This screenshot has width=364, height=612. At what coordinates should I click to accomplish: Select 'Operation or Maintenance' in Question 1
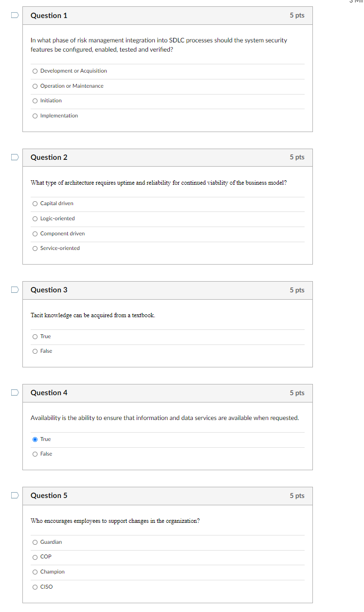(35, 86)
